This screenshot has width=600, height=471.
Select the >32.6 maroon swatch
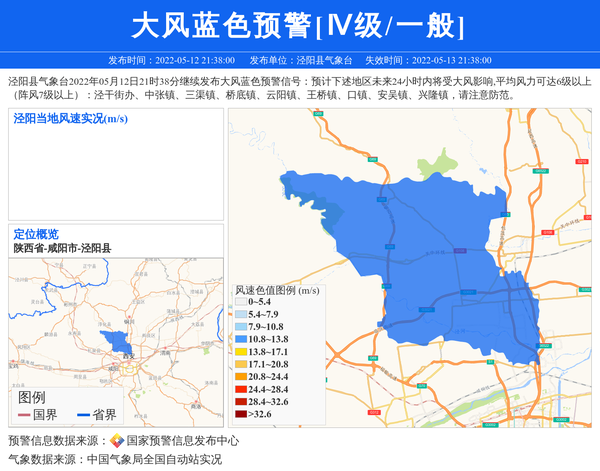[241, 414]
